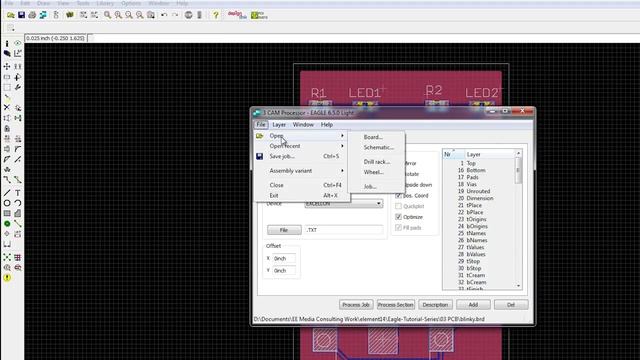The height and width of the screenshot is (360, 640).
Task: Select Job... in the Open submenu
Action: 377,187
